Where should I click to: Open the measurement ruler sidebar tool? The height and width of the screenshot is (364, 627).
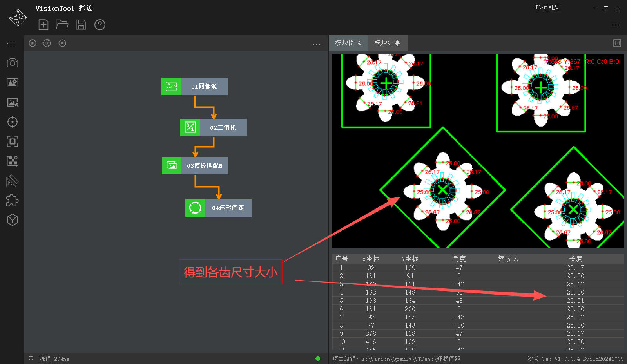pyautogui.click(x=13, y=181)
